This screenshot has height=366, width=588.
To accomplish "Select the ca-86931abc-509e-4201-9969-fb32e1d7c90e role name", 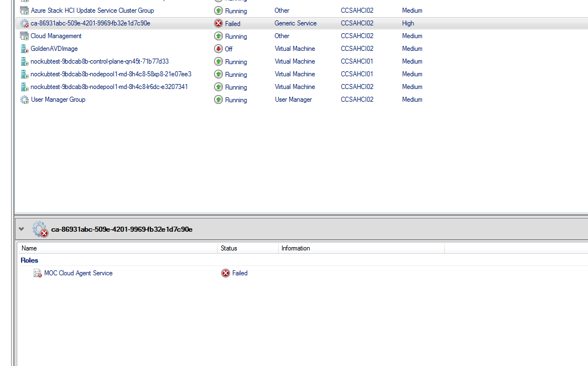I will (90, 23).
